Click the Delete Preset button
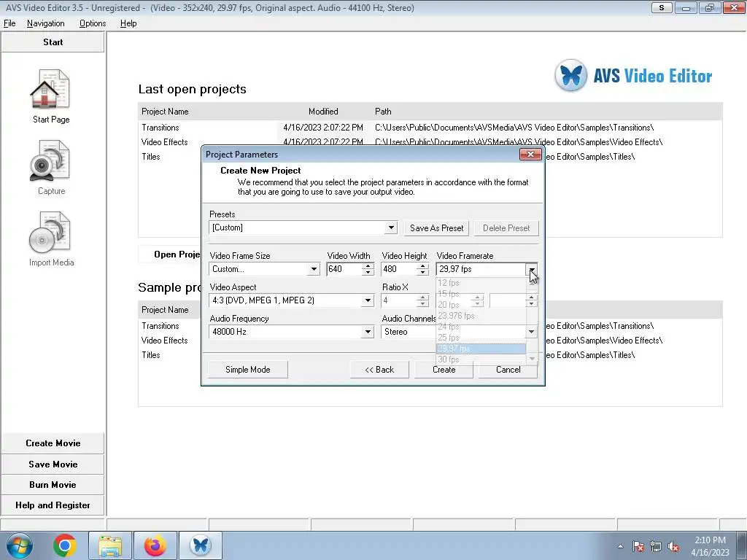The height and width of the screenshot is (560, 747). tap(506, 228)
